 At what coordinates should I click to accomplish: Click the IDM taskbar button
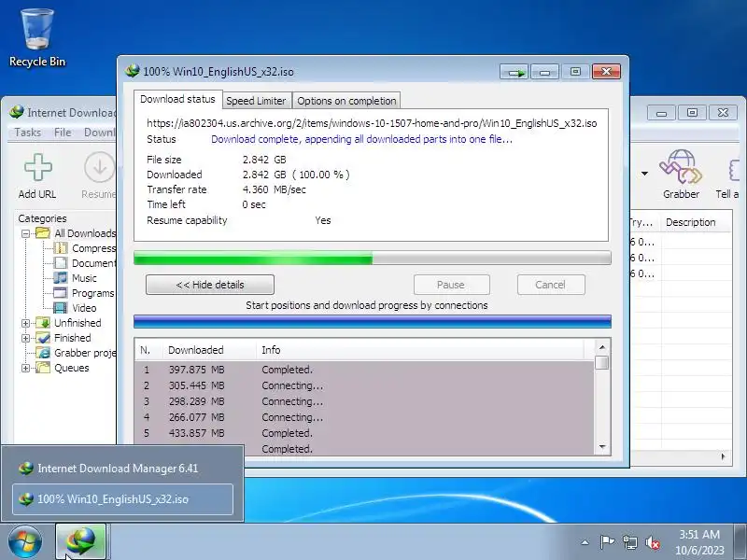click(x=81, y=541)
